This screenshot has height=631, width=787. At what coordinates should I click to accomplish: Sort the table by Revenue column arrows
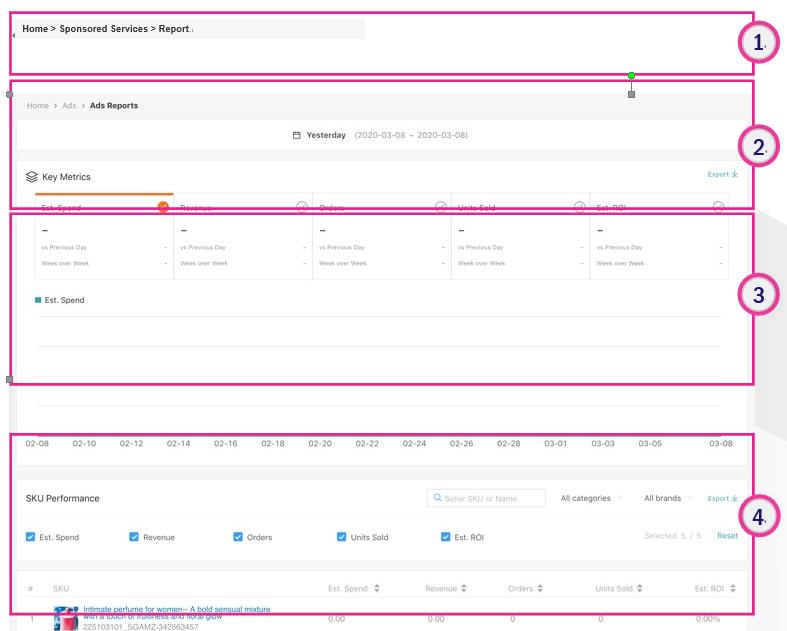(463, 588)
